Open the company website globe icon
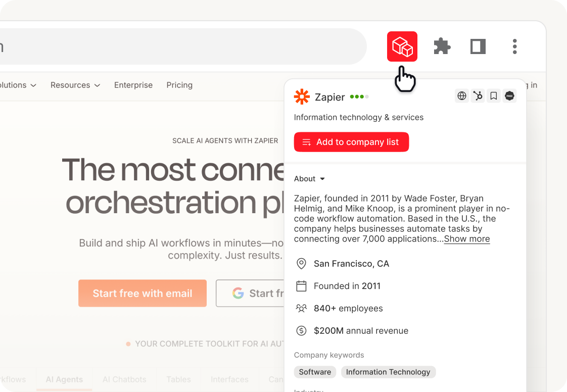The image size is (567, 392). [461, 96]
